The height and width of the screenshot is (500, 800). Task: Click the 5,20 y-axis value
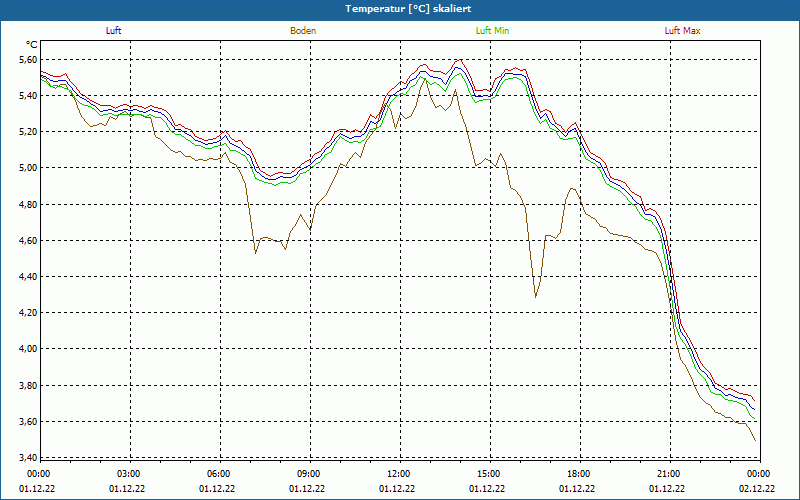tap(29, 132)
